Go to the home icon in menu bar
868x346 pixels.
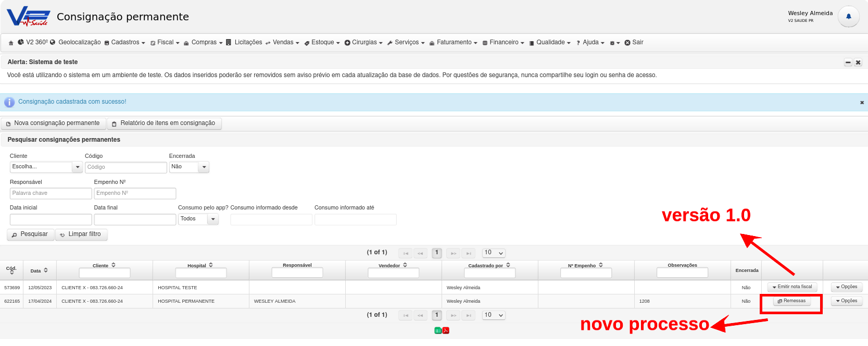11,43
